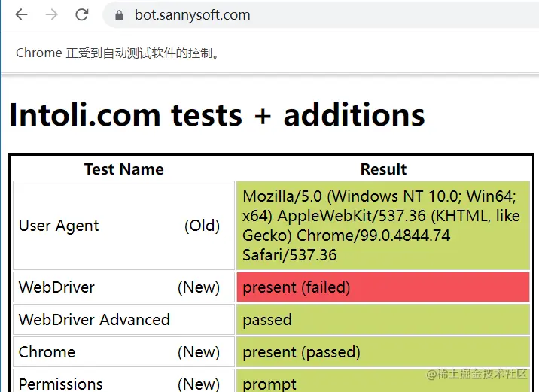Viewport: 539px width, 392px height.
Task: Select the WebDriver (New) row label
Action: (x=123, y=287)
